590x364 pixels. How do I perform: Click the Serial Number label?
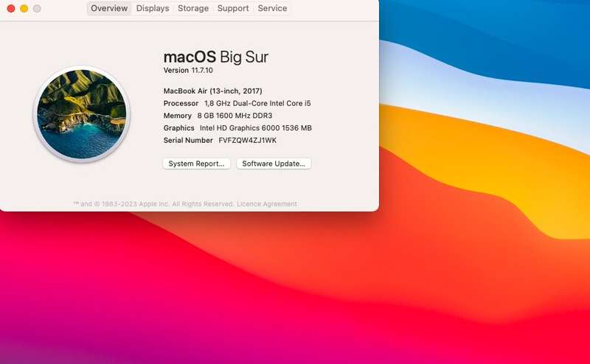[188, 140]
